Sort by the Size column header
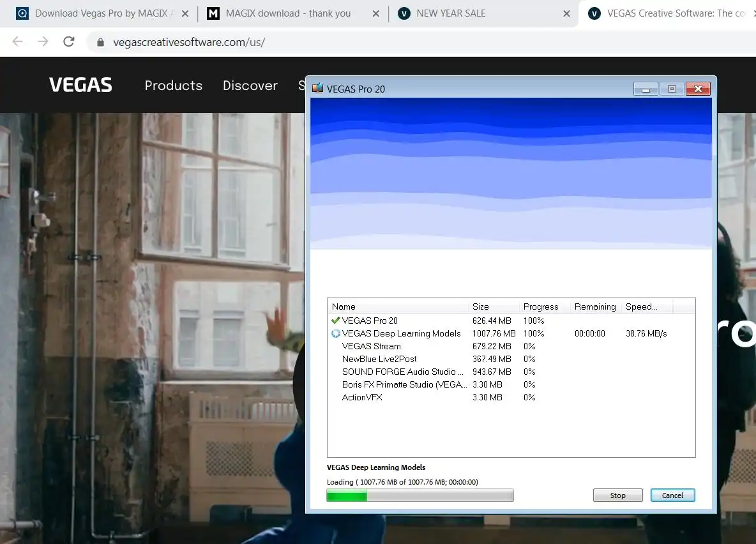This screenshot has height=544, width=756. 494,306
